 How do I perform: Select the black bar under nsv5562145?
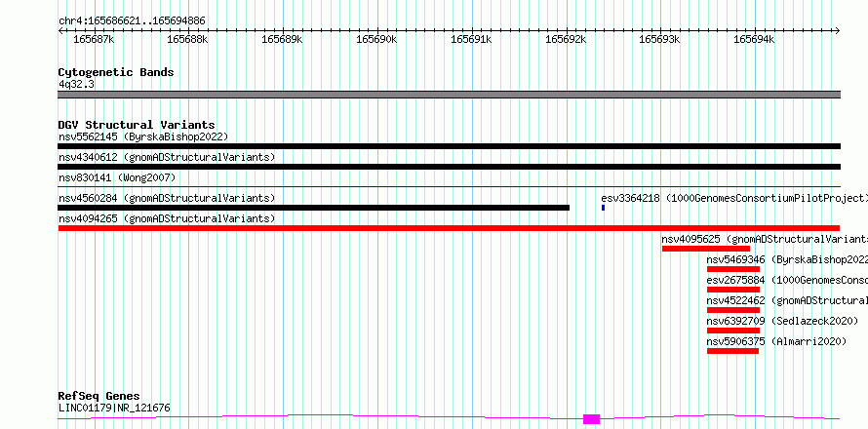click(449, 146)
